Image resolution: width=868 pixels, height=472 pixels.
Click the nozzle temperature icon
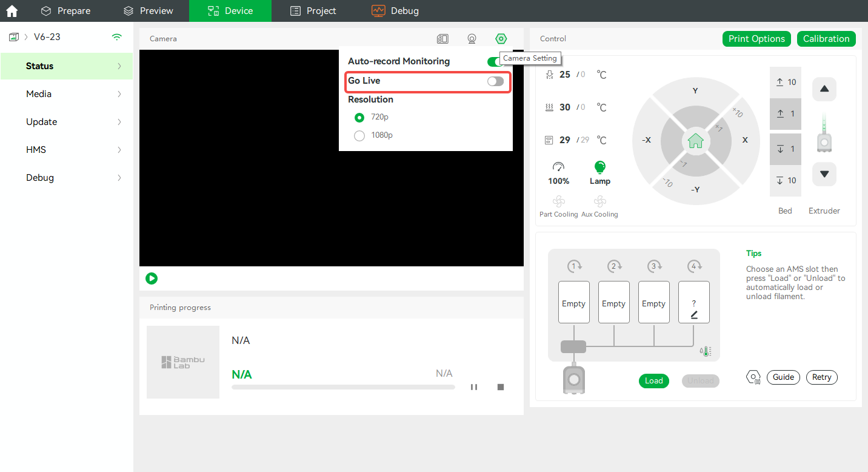(x=549, y=75)
